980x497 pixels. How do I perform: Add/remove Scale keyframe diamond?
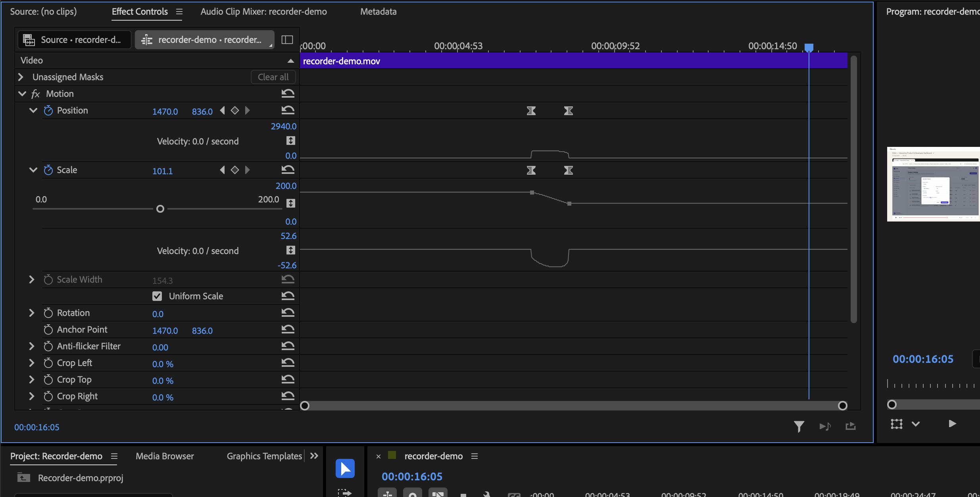pos(235,170)
